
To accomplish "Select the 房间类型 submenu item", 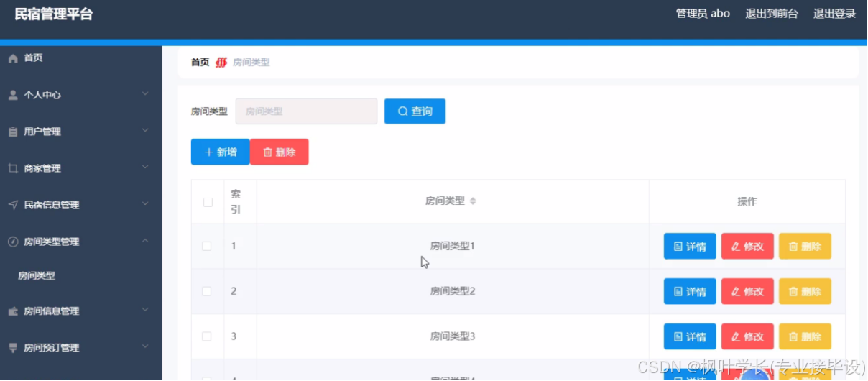I will (x=37, y=275).
